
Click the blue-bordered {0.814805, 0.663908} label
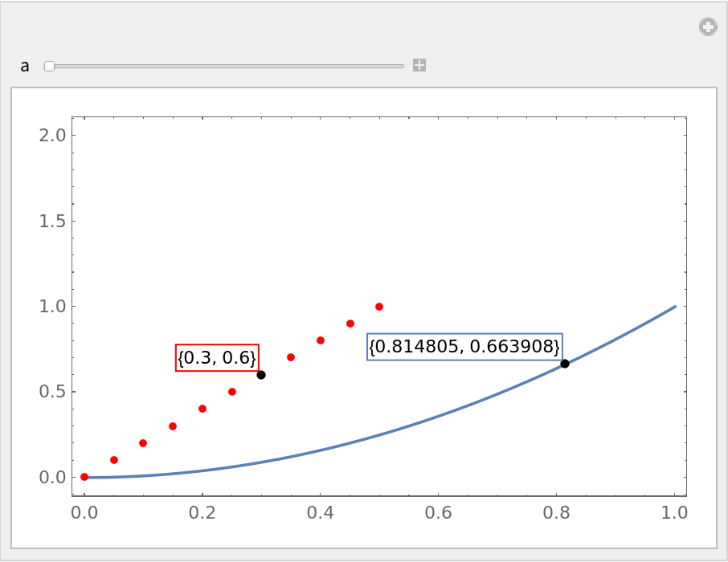click(464, 347)
